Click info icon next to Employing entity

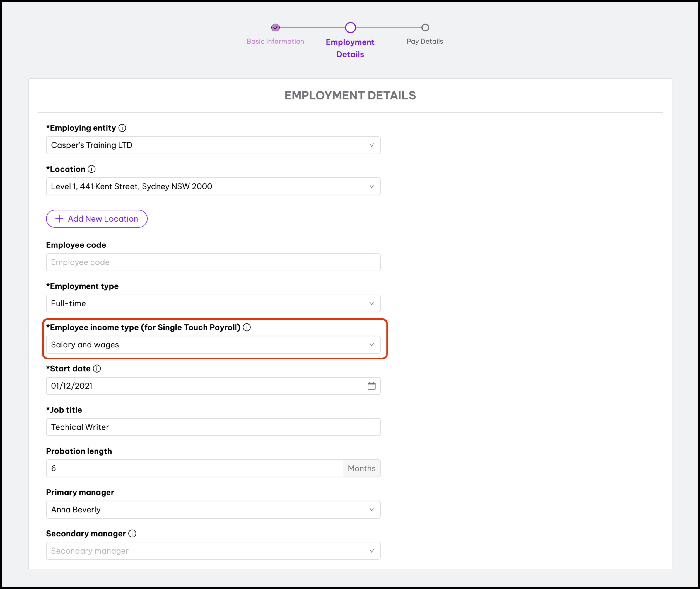click(122, 128)
